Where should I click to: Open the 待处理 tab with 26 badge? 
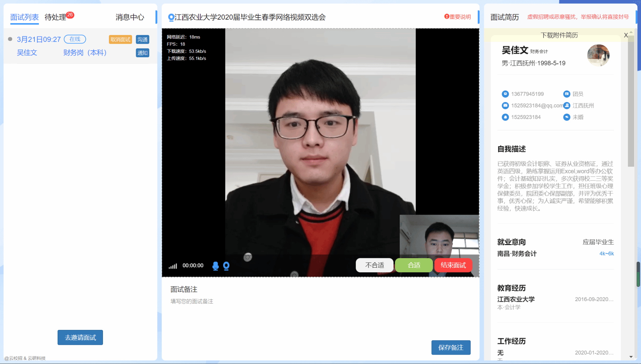click(x=56, y=17)
